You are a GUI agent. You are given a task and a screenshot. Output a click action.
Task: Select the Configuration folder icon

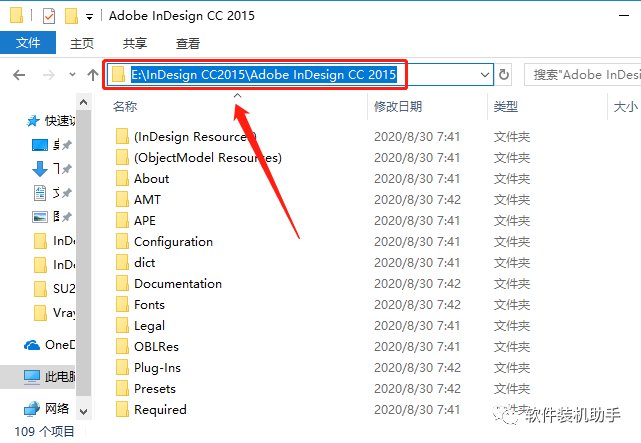pos(122,242)
